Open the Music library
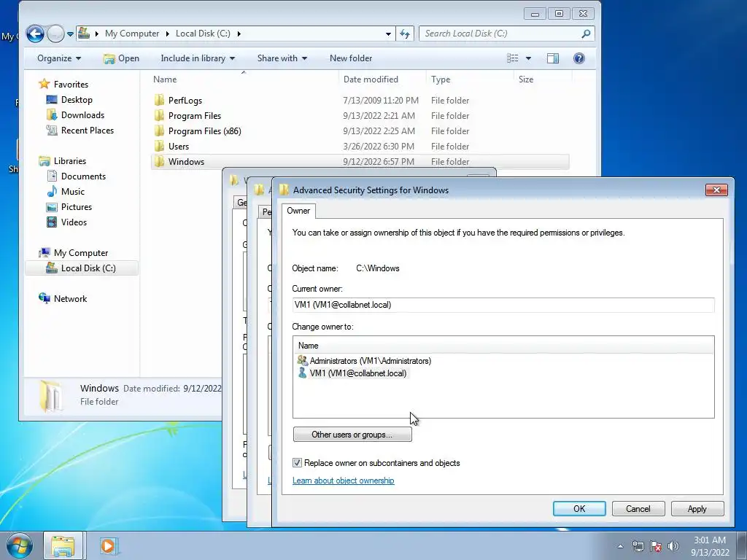The height and width of the screenshot is (560, 747). 72,192
